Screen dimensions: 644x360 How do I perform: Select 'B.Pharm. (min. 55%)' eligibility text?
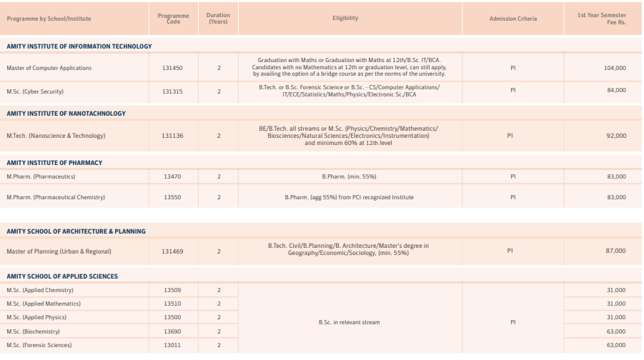pyautogui.click(x=349, y=177)
